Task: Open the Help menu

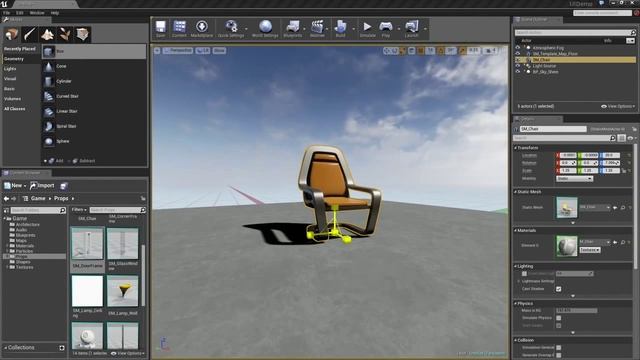Action: tap(55, 13)
